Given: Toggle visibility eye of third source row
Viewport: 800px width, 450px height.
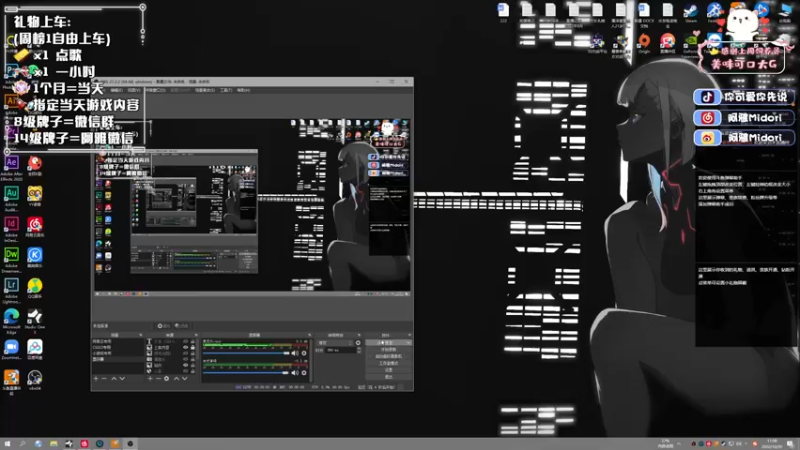Looking at the screenshot, I should [x=186, y=353].
